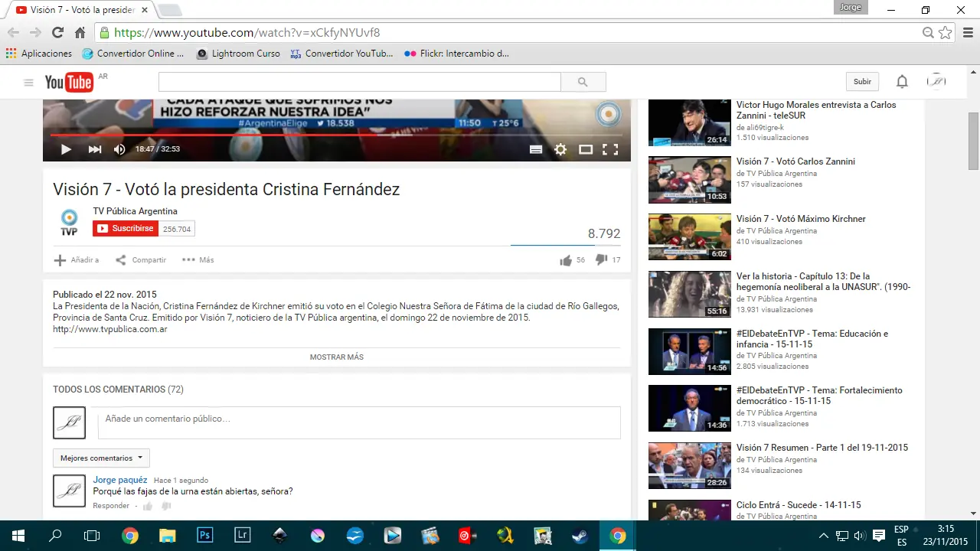Open the Chrome menu button
This screenshot has height=551, width=980.
tap(967, 33)
